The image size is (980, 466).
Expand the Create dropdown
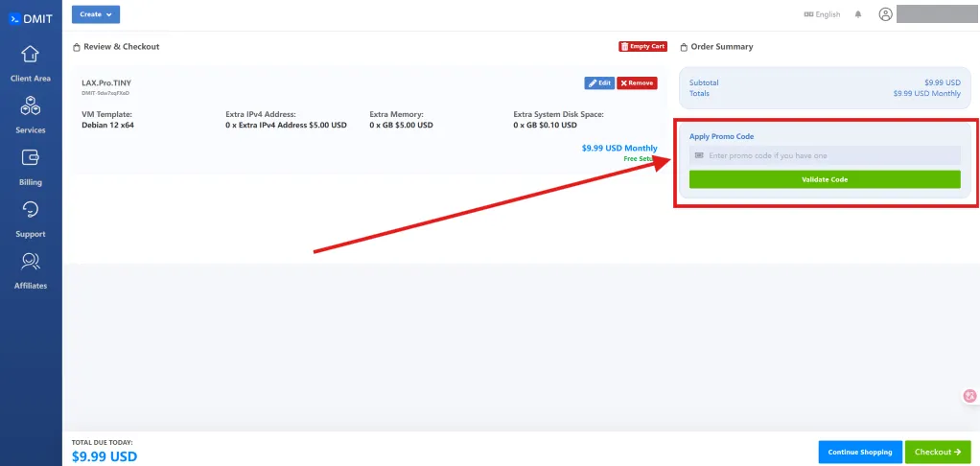tap(96, 14)
